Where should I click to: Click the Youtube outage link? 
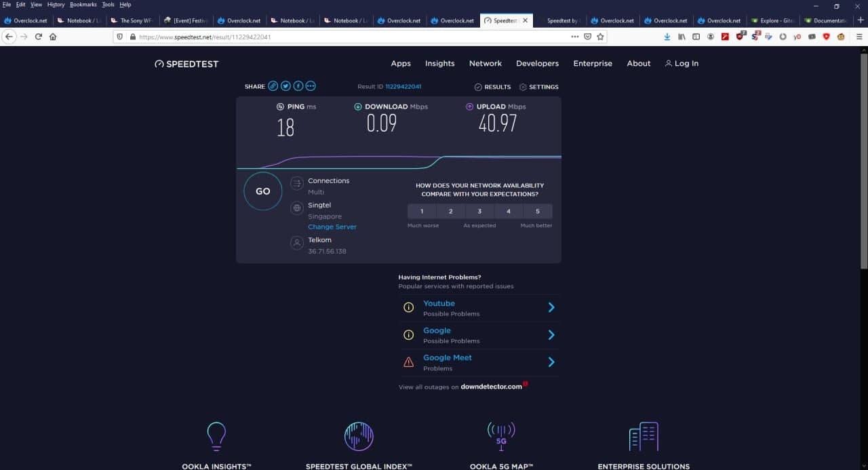point(439,303)
